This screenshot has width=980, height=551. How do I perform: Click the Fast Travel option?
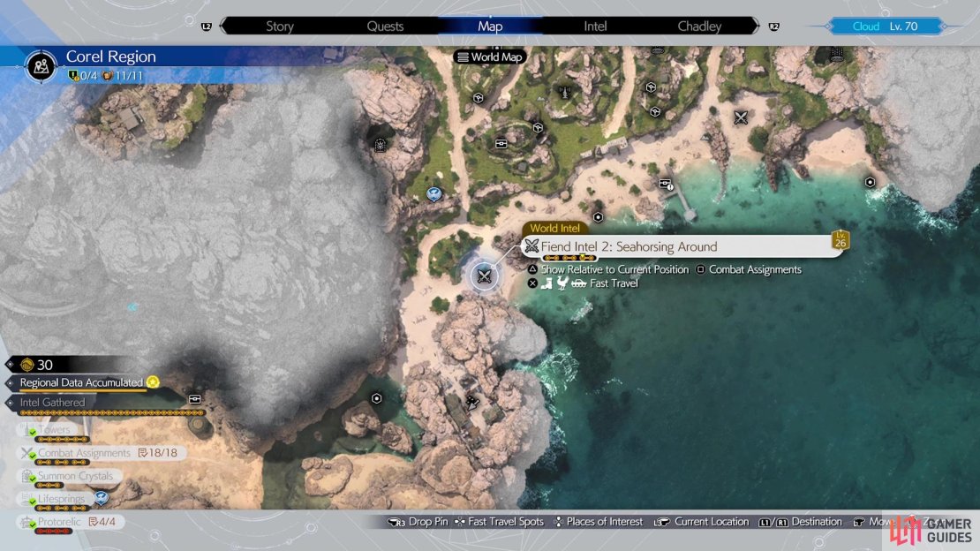[614, 283]
